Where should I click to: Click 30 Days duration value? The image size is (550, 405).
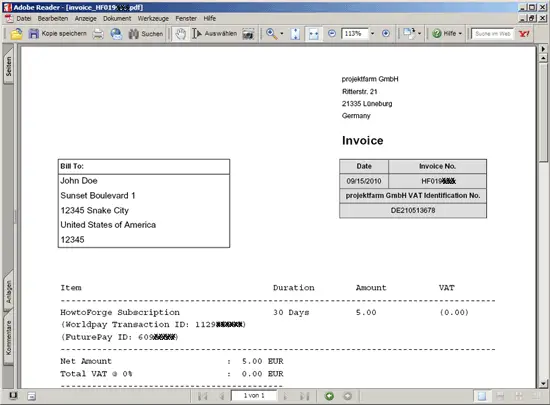(291, 312)
